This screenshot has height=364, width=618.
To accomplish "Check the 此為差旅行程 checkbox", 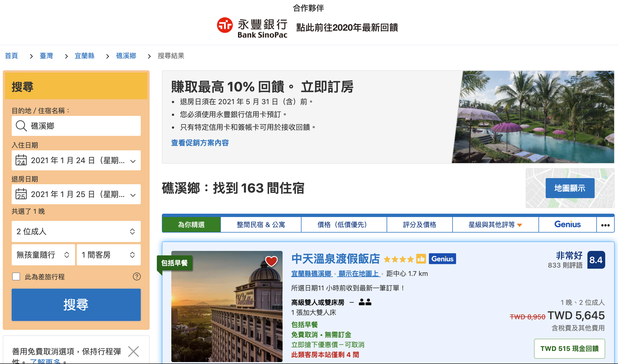I will [16, 276].
